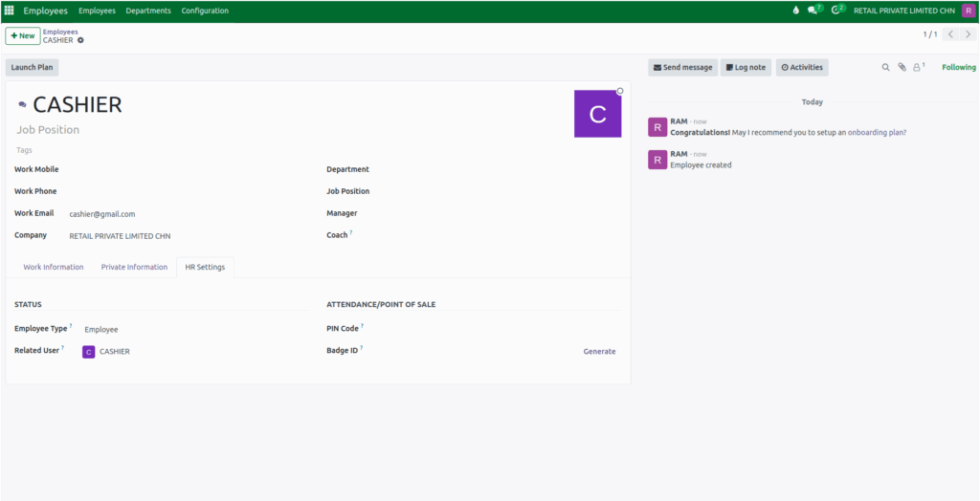The image size is (980, 501).
Task: Click the presence status circle on employee photo
Action: click(x=620, y=91)
